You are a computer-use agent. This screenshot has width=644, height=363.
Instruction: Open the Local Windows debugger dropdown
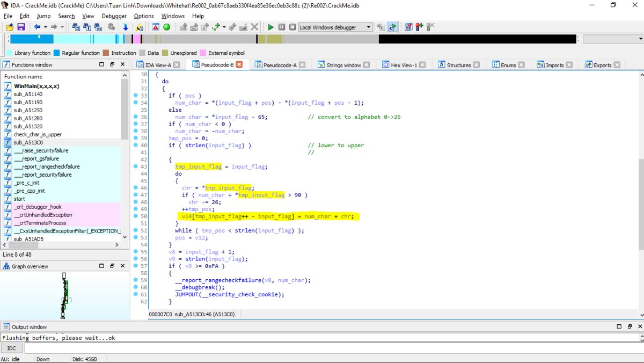[x=369, y=27]
